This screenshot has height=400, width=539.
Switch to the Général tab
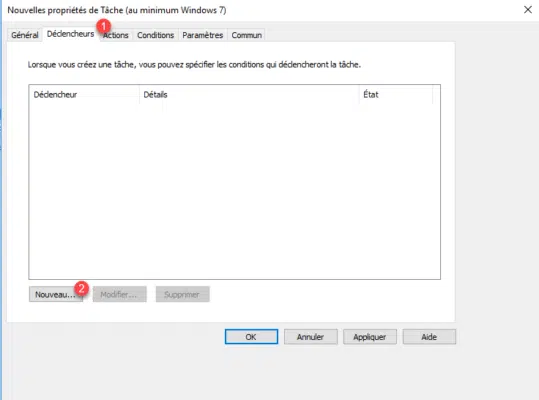coord(24,35)
